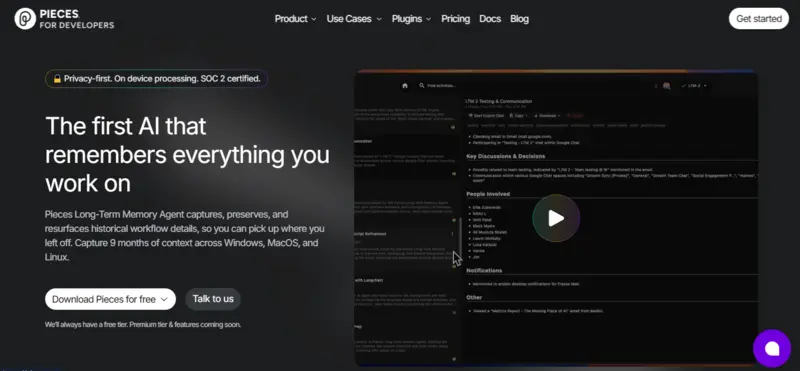Expand the Product menu
800x371 pixels.
tap(295, 19)
